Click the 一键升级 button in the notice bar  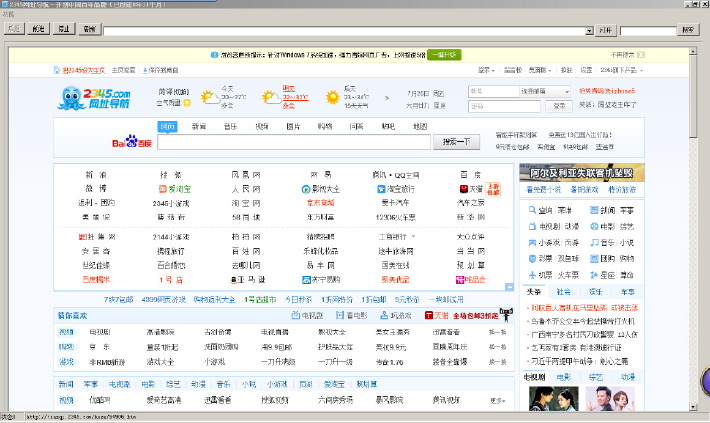click(443, 56)
